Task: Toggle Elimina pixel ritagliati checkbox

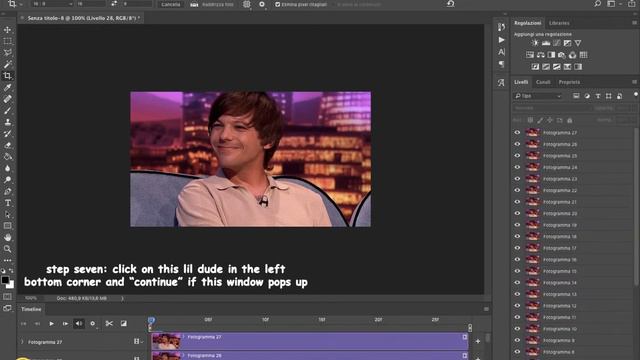Action: pos(278,4)
